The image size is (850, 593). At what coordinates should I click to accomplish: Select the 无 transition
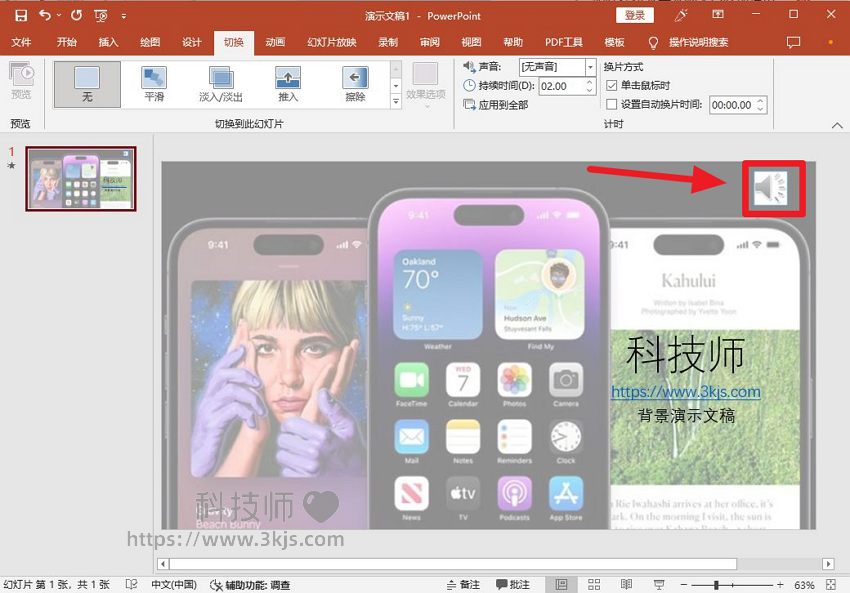click(x=87, y=84)
